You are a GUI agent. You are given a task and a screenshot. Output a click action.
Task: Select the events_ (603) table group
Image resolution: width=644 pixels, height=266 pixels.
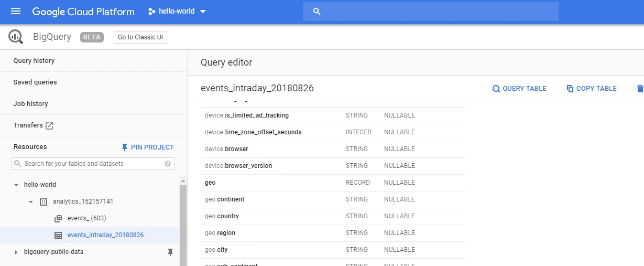[x=87, y=218]
